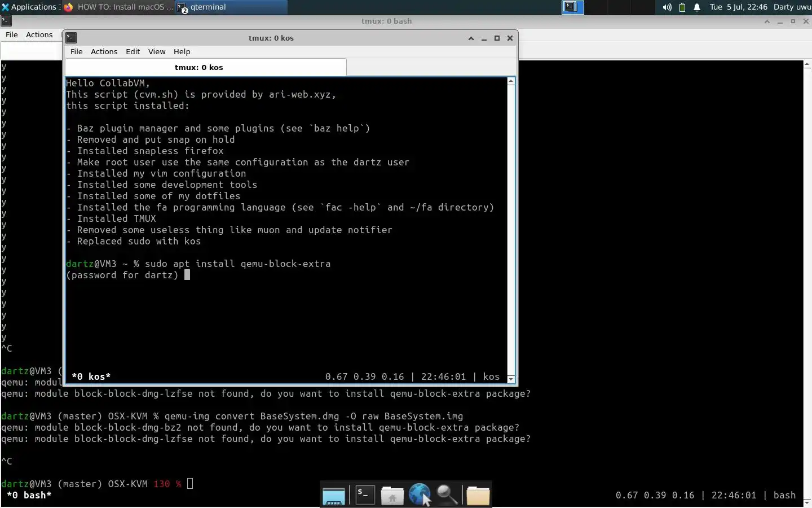812x508 pixels.
Task: Click scrollbar down arrow in kos terminal
Action: 511,379
